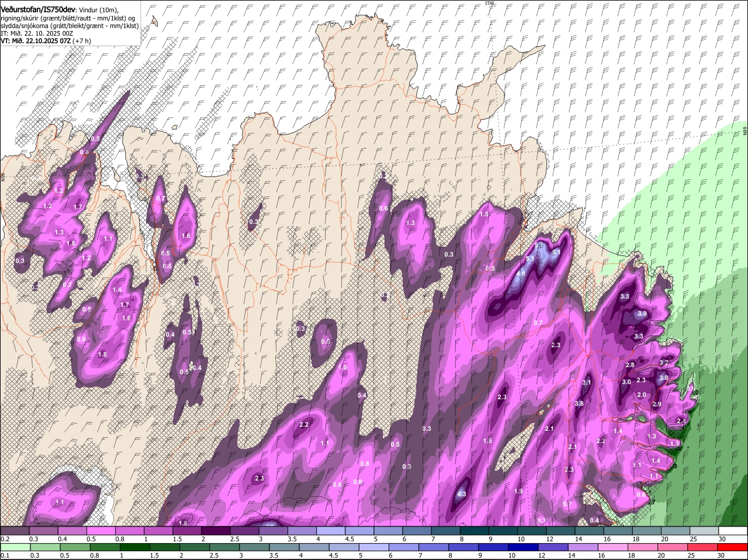The width and height of the screenshot is (748, 560).
Task: Click snow legend swatch between 0.8 and 1
Action: [129, 531]
